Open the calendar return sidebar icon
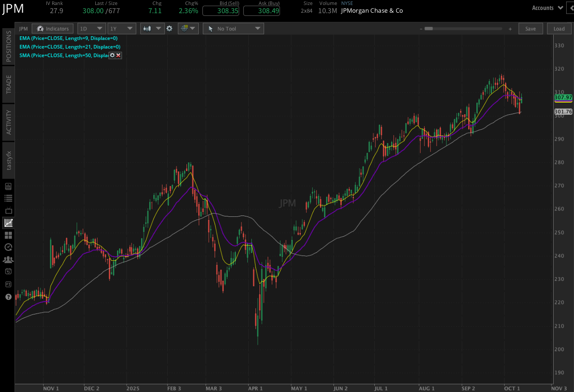 click(8, 271)
